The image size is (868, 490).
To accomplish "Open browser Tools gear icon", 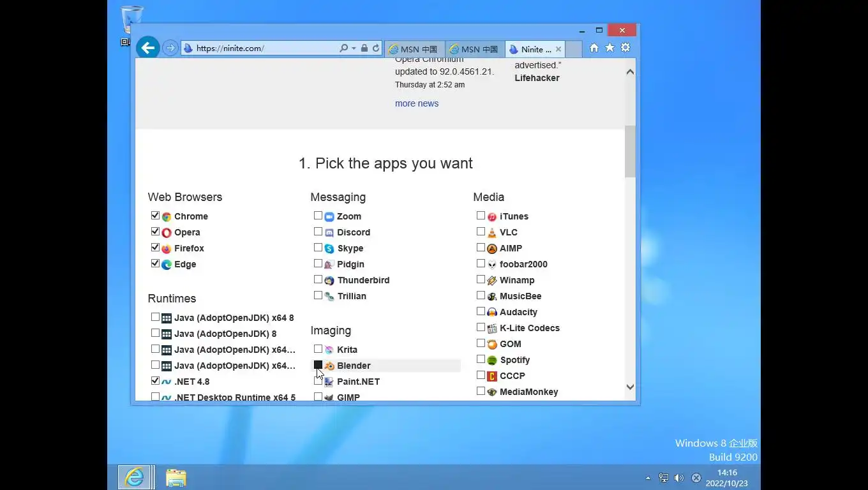I will (x=625, y=48).
